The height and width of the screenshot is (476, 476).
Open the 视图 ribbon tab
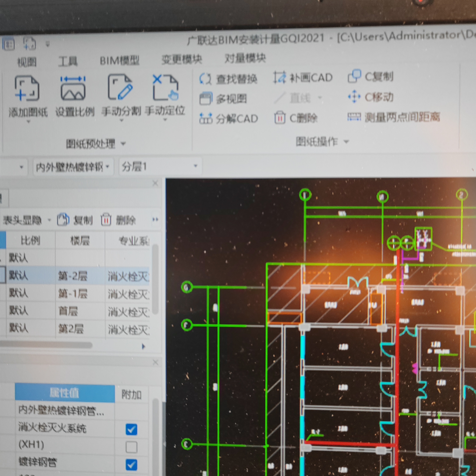point(27,62)
